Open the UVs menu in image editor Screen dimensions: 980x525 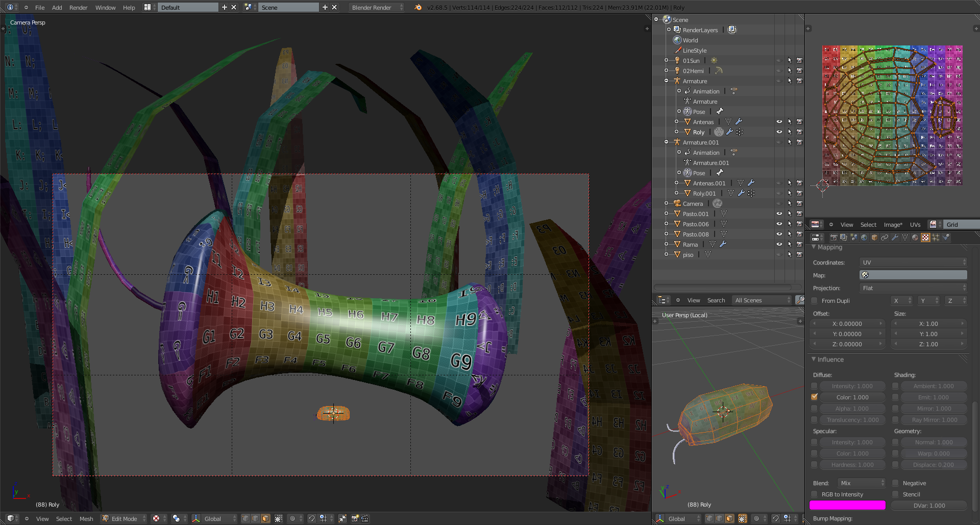(915, 225)
